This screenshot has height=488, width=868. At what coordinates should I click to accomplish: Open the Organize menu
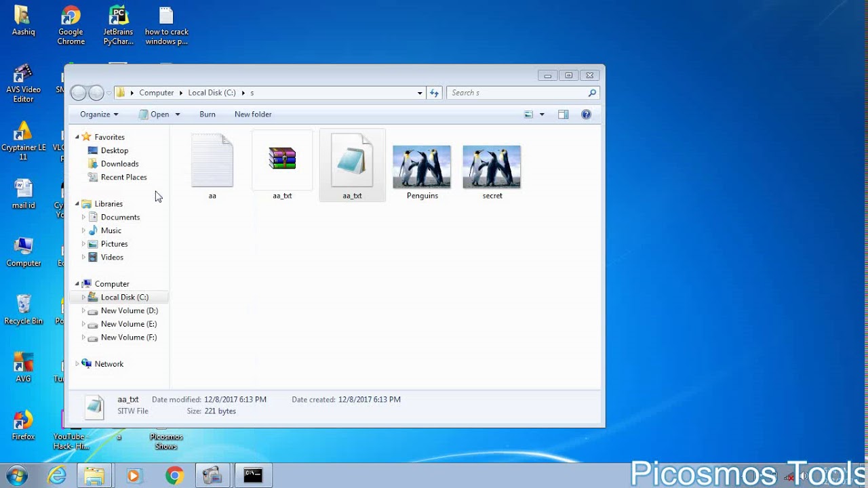pyautogui.click(x=99, y=115)
